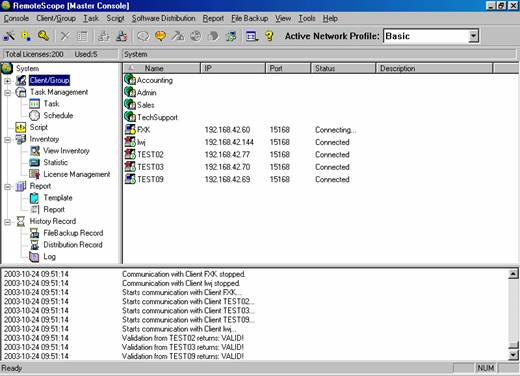520x376 pixels.
Task: Click the Schedule clock icon in tree
Action: click(34, 116)
